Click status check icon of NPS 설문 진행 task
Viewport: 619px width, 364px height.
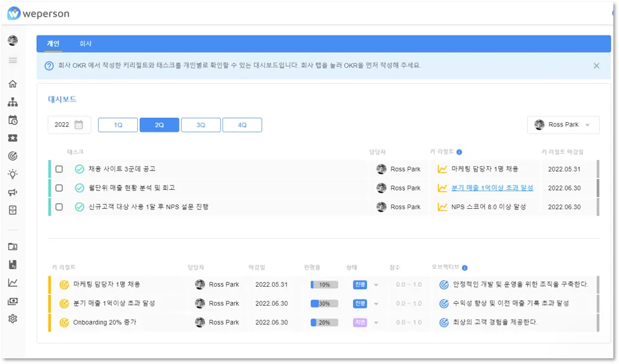tap(79, 207)
